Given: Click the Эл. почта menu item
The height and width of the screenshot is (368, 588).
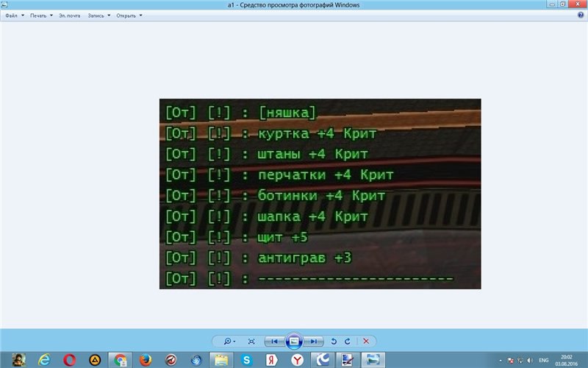Looking at the screenshot, I should click(x=70, y=15).
